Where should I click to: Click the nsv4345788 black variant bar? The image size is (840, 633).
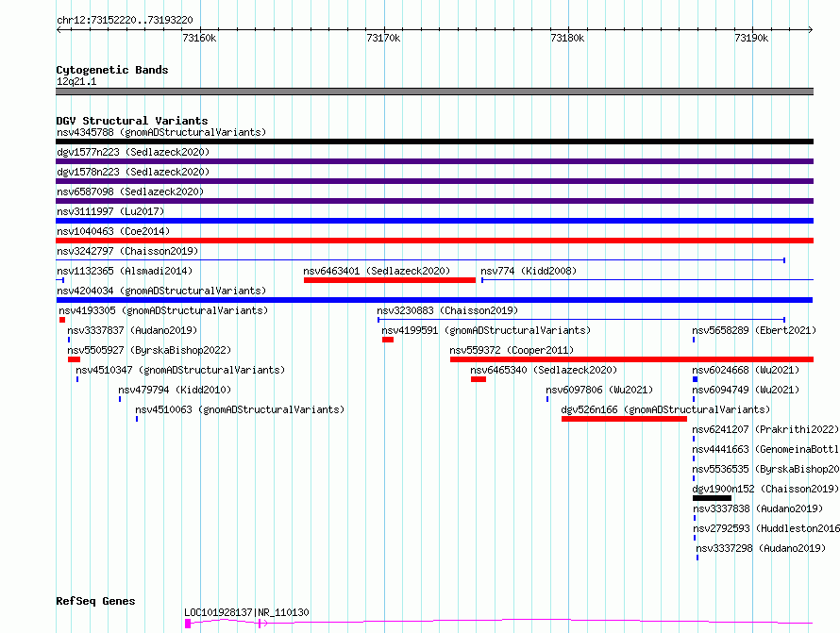(434, 142)
